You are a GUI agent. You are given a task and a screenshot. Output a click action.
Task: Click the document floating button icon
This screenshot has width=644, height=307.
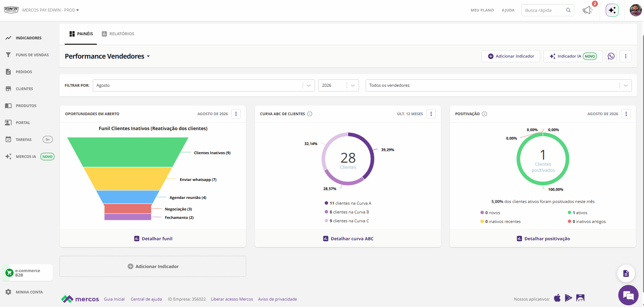tap(626, 273)
